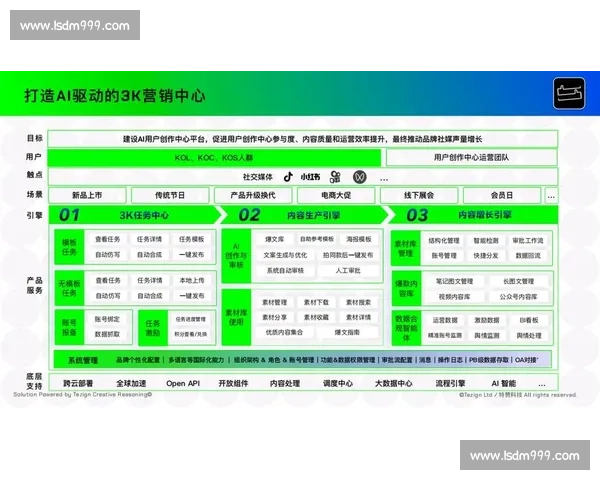600x480 pixels.
Task: Click 激励数据 cell
Action: point(487,320)
